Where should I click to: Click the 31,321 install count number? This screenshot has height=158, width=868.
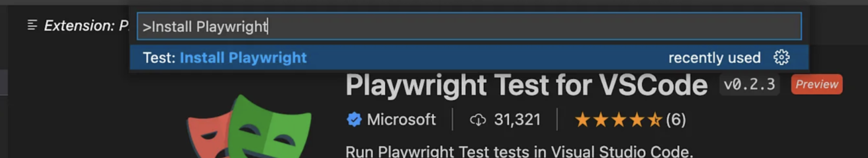click(517, 120)
